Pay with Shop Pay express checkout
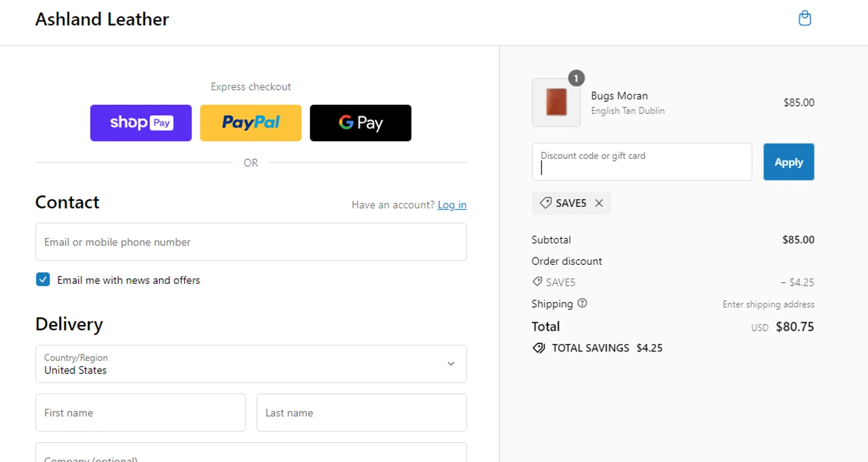This screenshot has height=462, width=868. pos(141,123)
